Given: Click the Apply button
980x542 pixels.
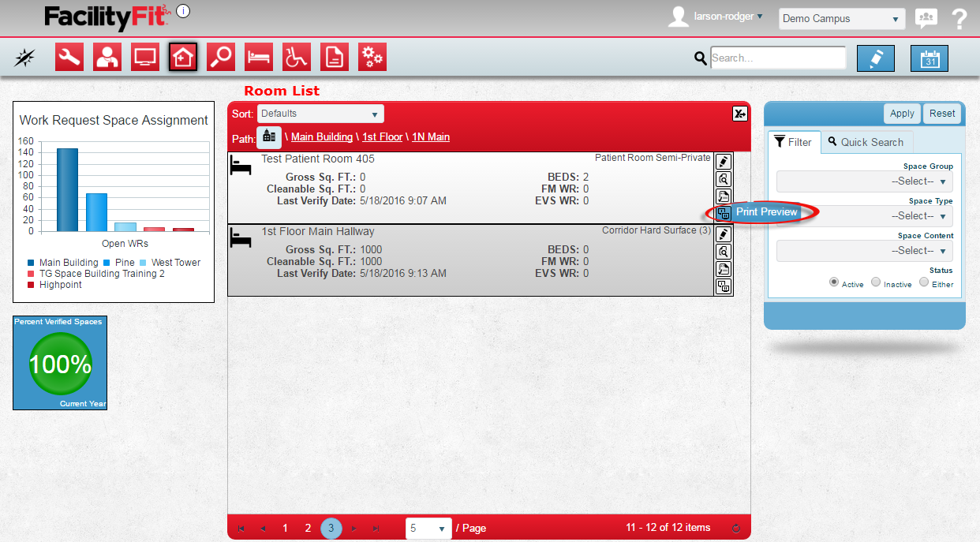Looking at the screenshot, I should (x=902, y=114).
